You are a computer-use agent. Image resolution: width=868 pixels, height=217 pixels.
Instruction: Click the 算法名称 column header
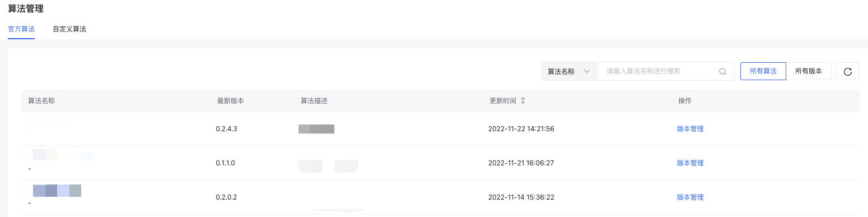click(x=41, y=101)
